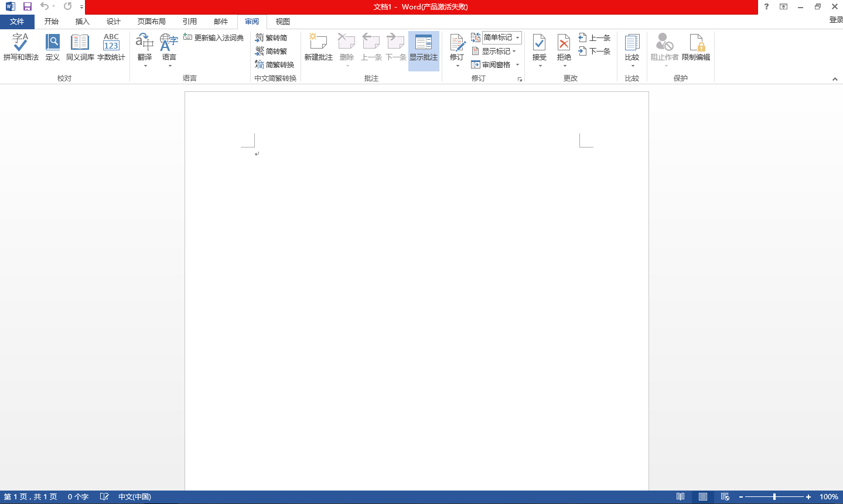Open ribbon display options

[x=783, y=6]
